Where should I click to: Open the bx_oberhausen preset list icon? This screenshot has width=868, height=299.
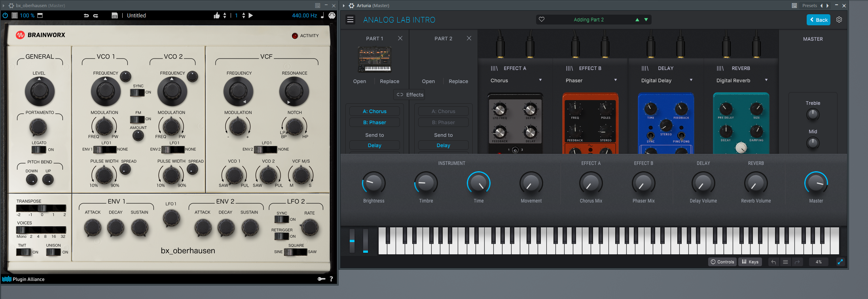pos(15,15)
